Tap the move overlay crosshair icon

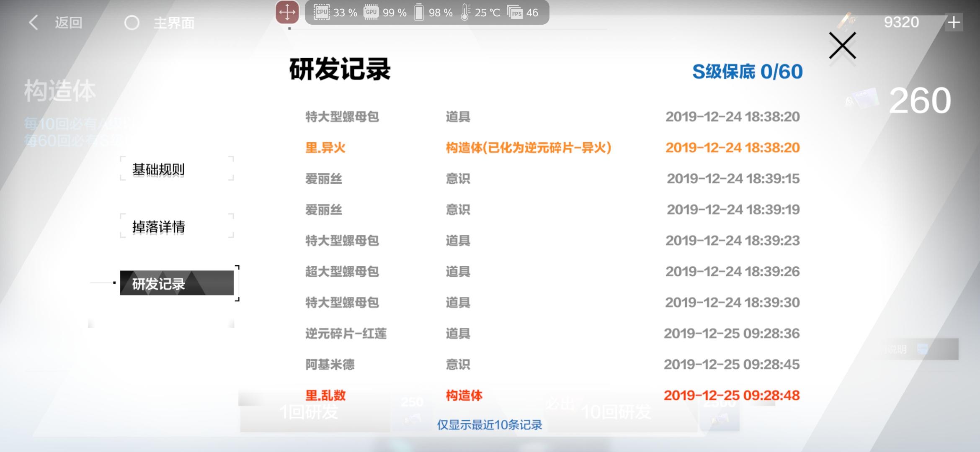(x=287, y=12)
